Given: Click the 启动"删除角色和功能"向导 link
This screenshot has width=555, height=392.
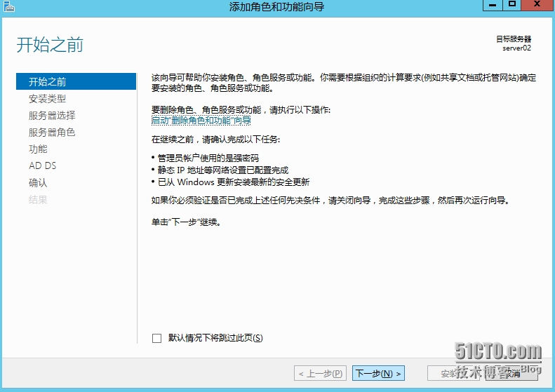Looking at the screenshot, I should [x=201, y=121].
